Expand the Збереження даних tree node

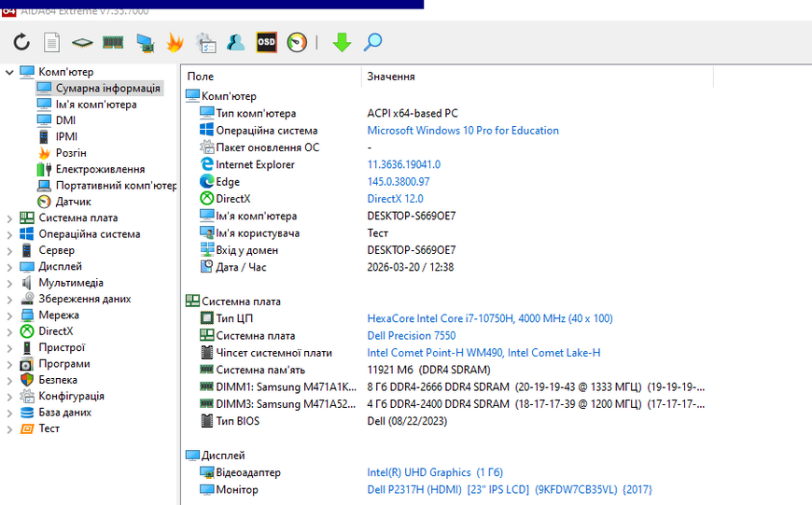coord(9,300)
